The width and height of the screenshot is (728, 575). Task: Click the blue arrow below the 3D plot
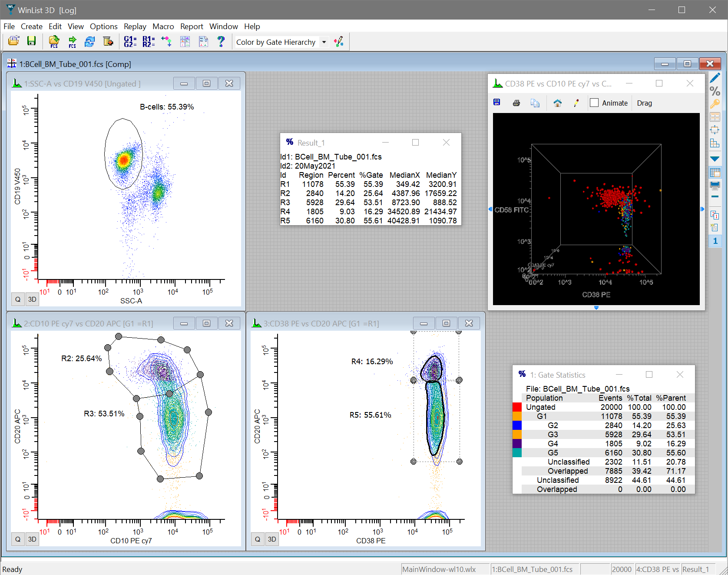coord(596,308)
